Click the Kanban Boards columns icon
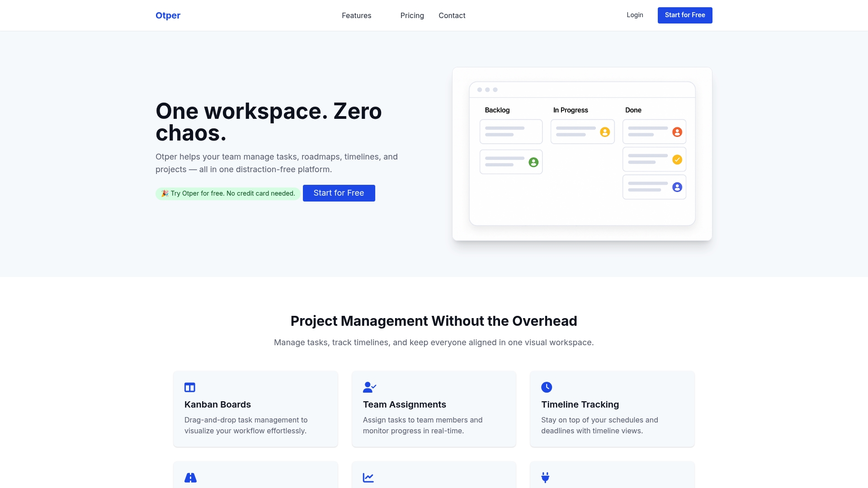 (190, 387)
